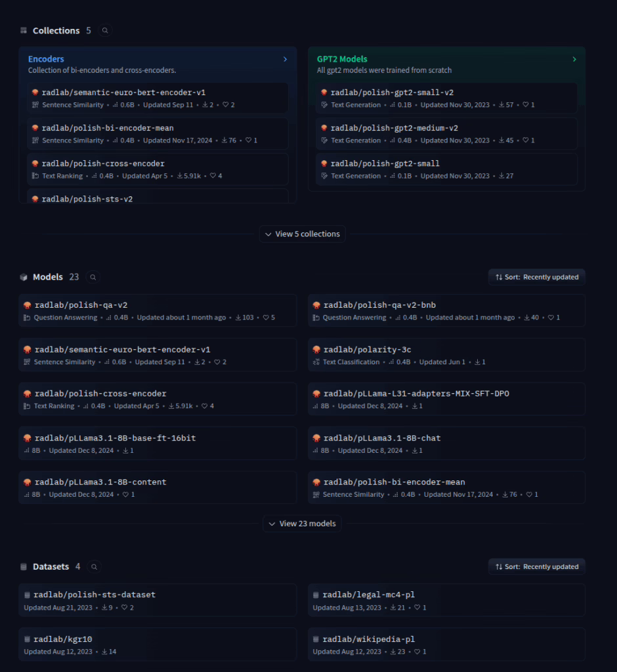Select radlab/polish-cross-encoder in Encoders collection
This screenshot has height=672, width=617.
point(103,163)
